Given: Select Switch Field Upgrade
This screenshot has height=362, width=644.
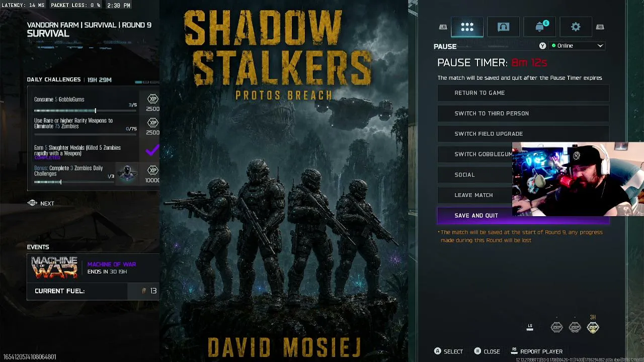Looking at the screenshot, I should 523,134.
